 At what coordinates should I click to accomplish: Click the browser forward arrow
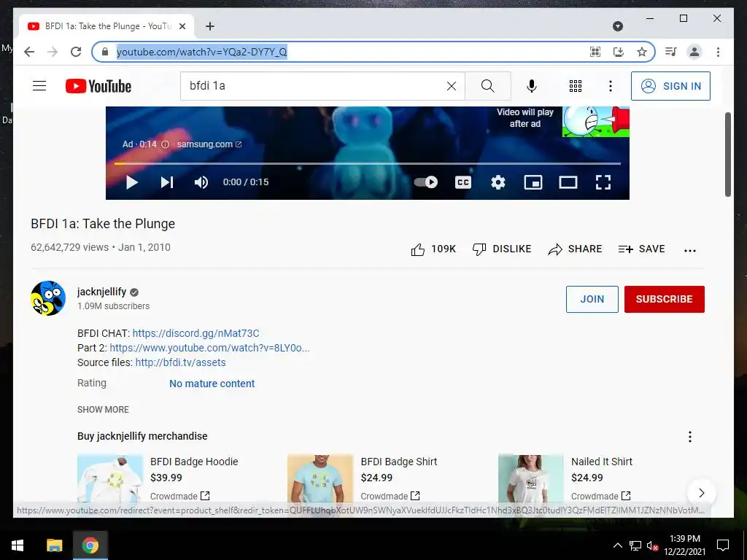point(53,52)
